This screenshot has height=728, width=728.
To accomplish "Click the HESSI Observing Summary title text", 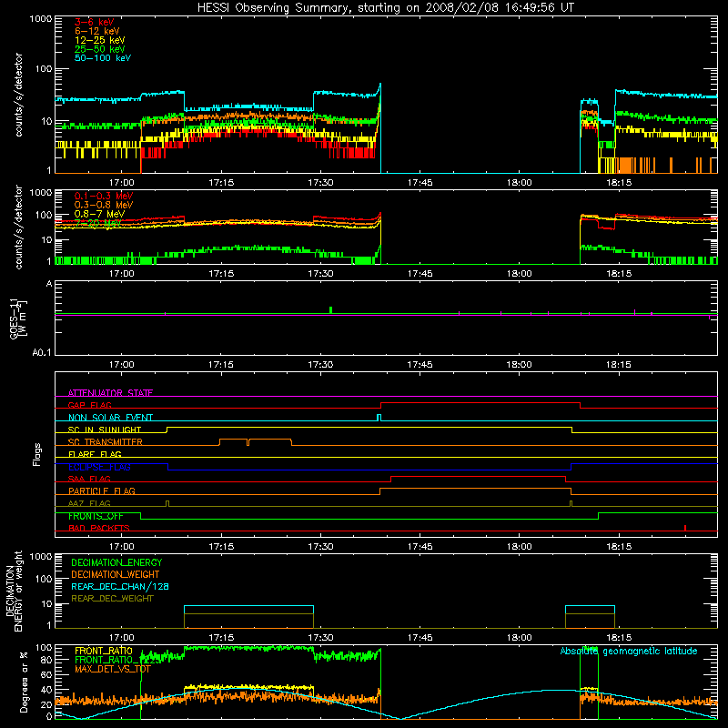I will coord(385,7).
